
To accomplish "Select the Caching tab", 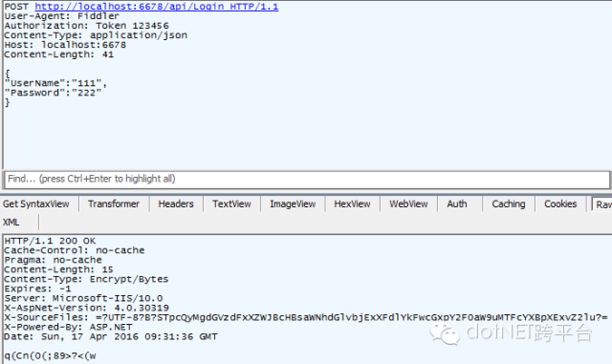I will 509,204.
